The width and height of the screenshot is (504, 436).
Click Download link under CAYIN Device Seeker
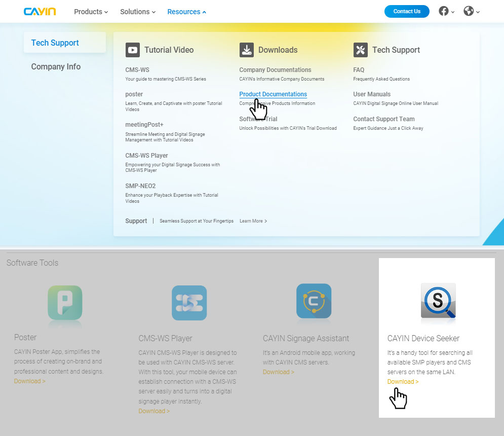pos(403,382)
